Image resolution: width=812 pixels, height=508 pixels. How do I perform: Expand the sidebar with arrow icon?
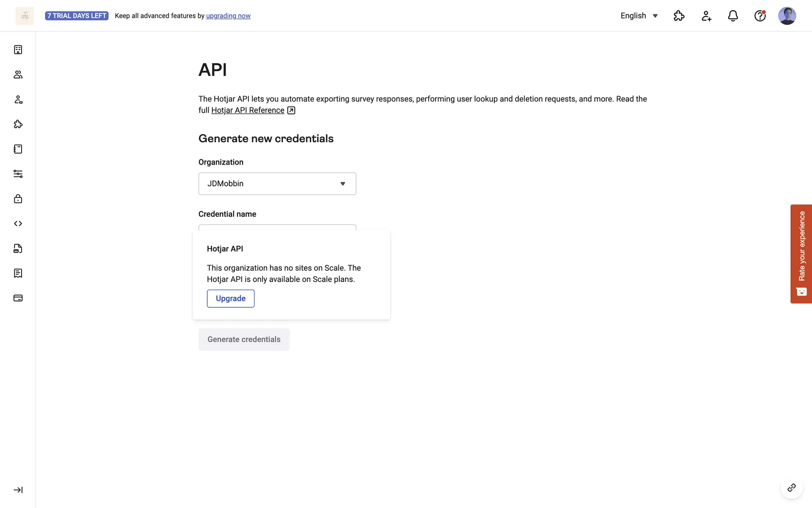click(x=18, y=490)
